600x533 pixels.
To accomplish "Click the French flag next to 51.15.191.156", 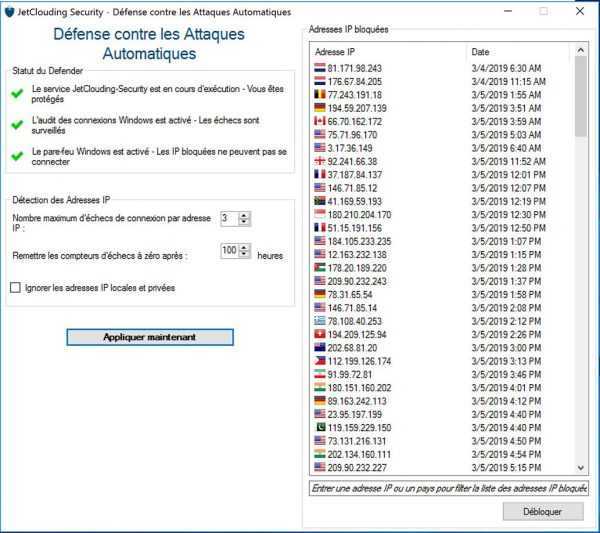I will 320,228.
